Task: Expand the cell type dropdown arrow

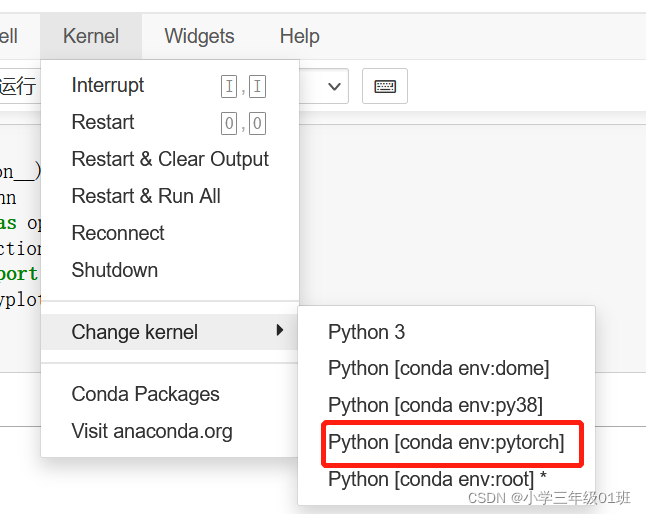Action: click(334, 86)
